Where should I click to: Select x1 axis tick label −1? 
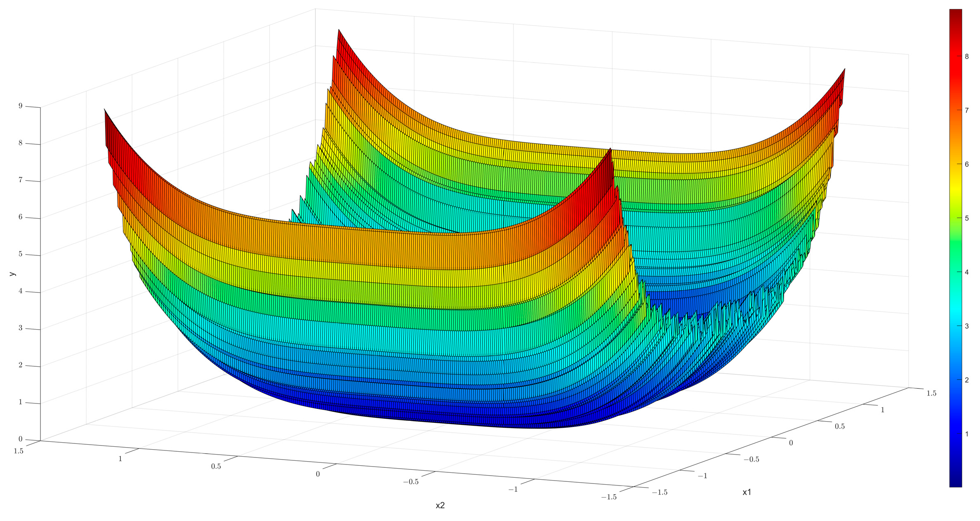[702, 476]
